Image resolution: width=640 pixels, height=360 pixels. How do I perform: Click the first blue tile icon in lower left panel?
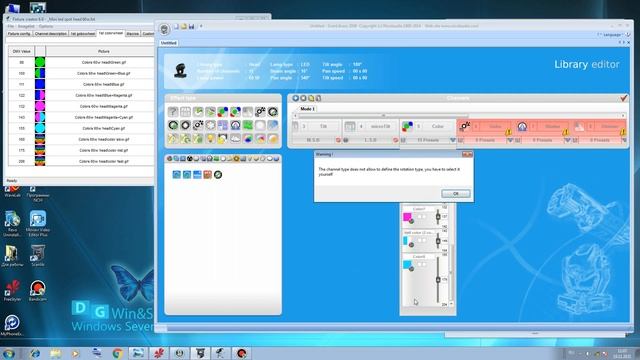[x=176, y=175]
